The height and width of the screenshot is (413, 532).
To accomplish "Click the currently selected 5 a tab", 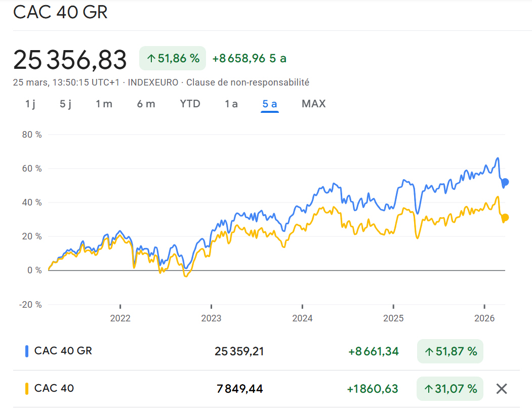I will (x=270, y=103).
